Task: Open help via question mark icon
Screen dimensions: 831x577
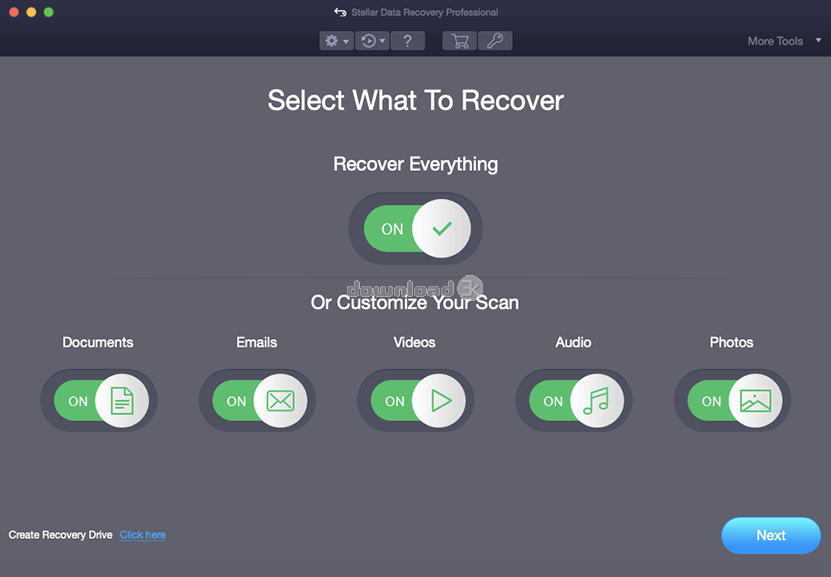Action: 408,41
